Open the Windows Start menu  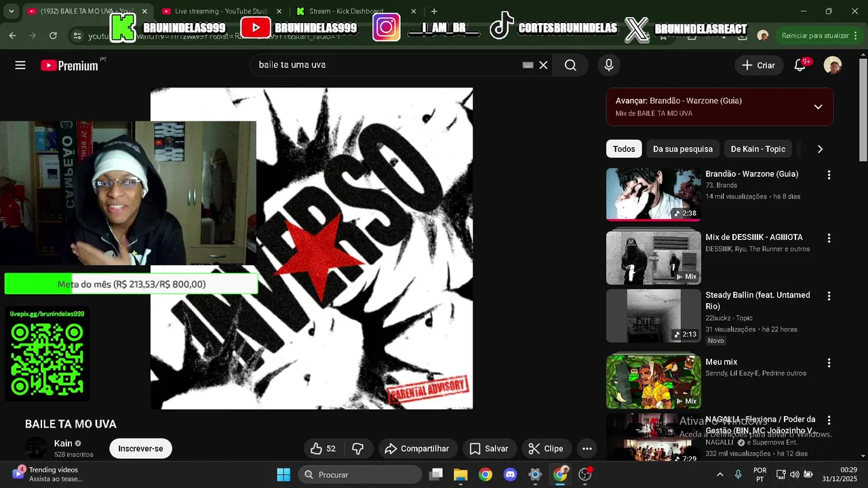click(x=283, y=474)
